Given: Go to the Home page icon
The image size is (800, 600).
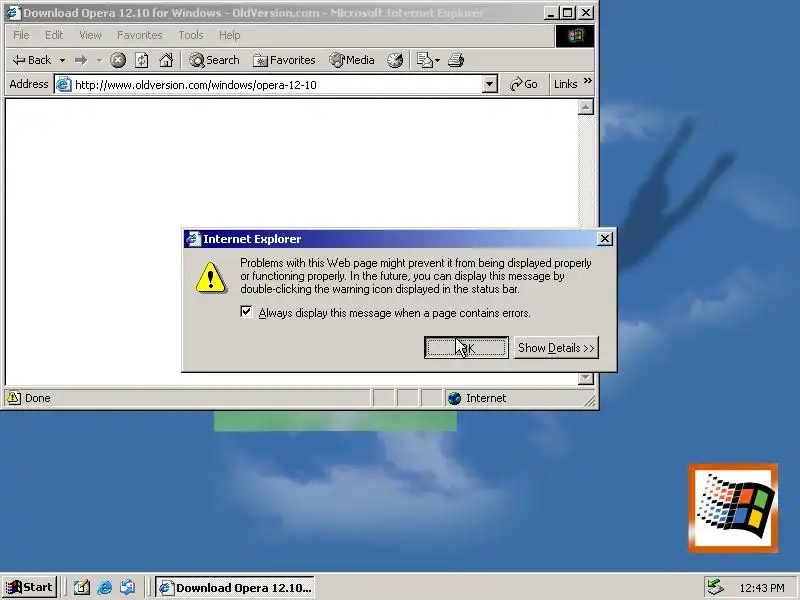Looking at the screenshot, I should 166,60.
